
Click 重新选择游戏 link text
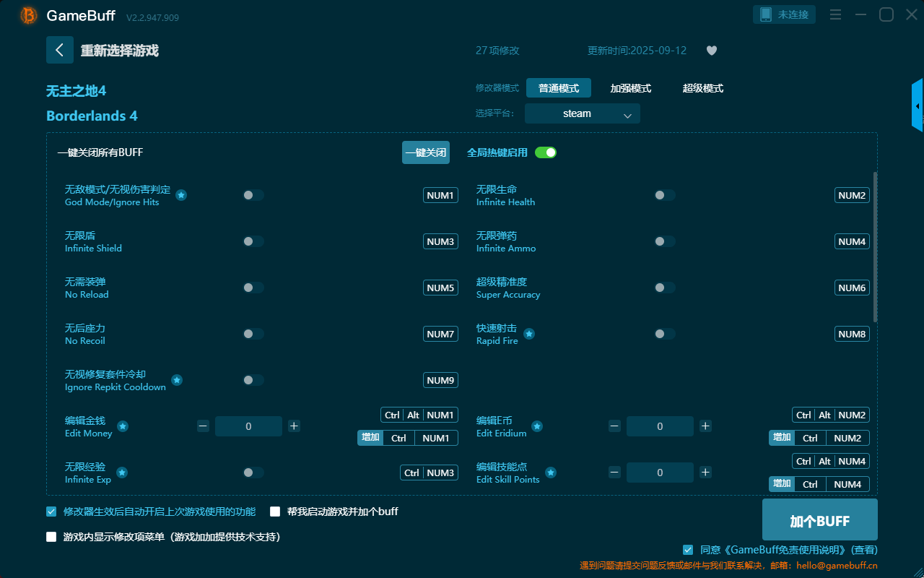point(120,51)
